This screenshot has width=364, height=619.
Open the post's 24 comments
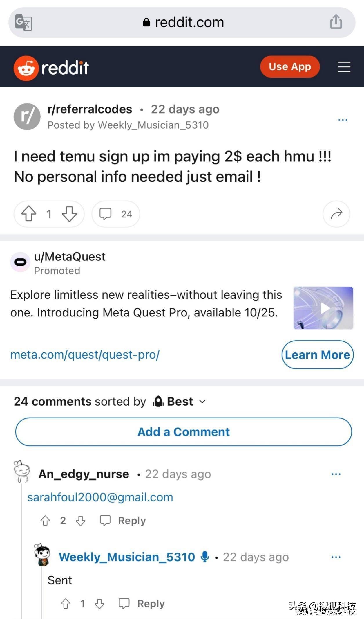coord(116,214)
